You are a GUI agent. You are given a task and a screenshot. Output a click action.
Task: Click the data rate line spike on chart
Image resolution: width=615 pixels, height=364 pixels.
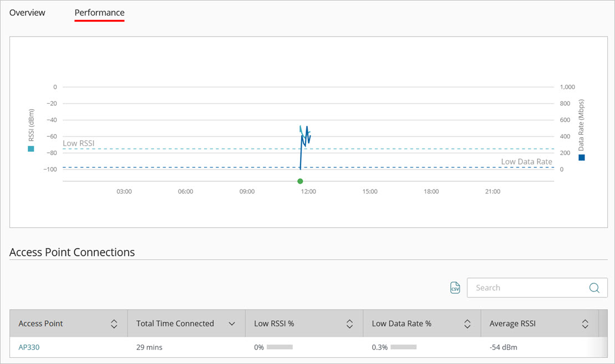pyautogui.click(x=307, y=129)
